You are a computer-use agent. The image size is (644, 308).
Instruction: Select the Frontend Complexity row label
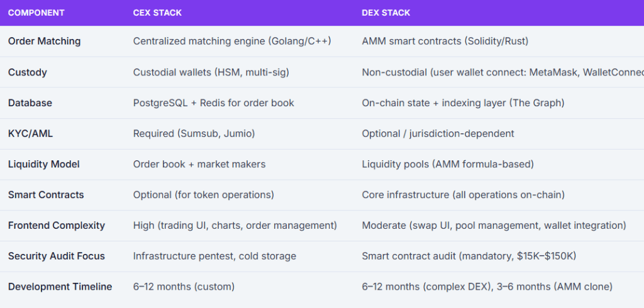pos(57,226)
